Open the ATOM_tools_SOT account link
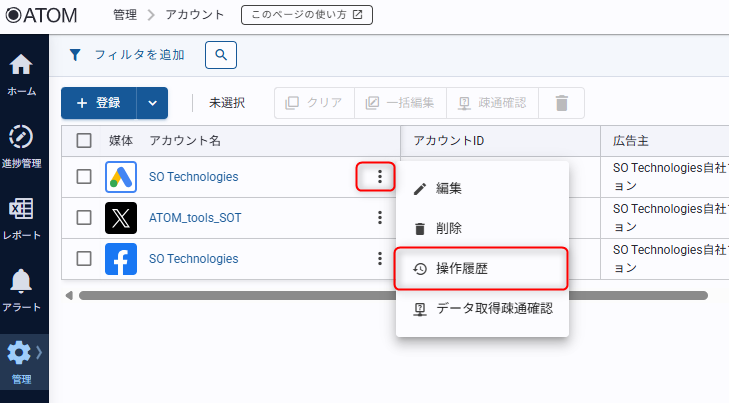 195,217
